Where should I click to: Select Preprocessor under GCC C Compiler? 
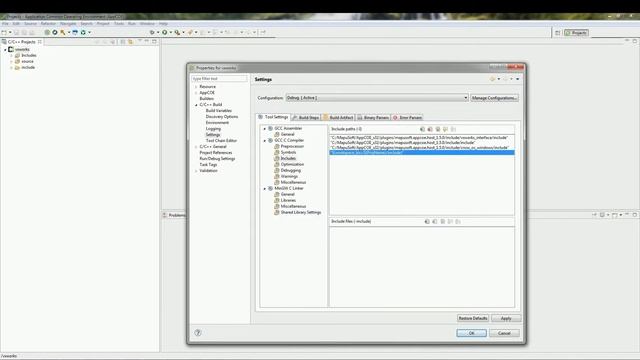(292, 146)
